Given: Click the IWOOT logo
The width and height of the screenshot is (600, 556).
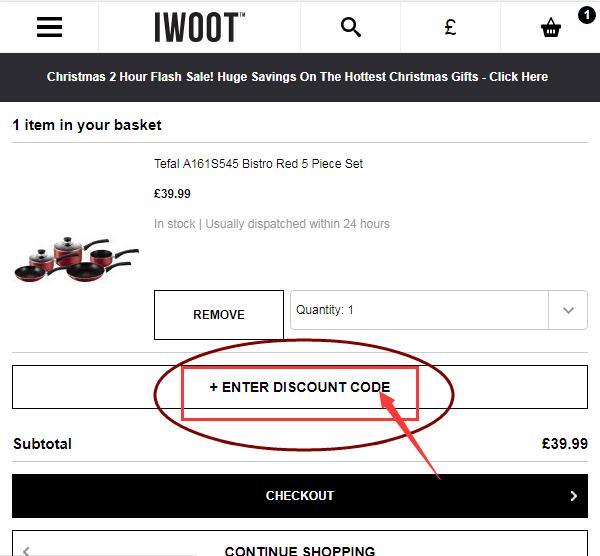Looking at the screenshot, I should 200,27.
